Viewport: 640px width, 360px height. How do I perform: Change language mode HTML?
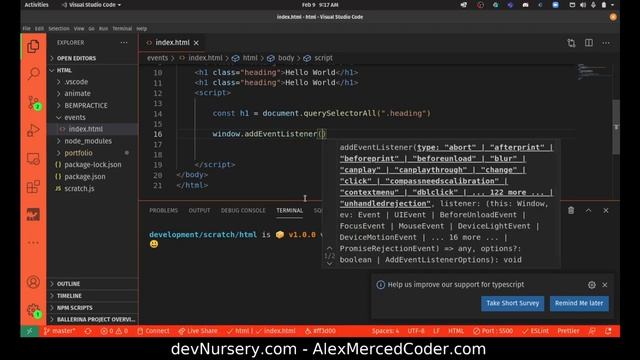coord(456,331)
